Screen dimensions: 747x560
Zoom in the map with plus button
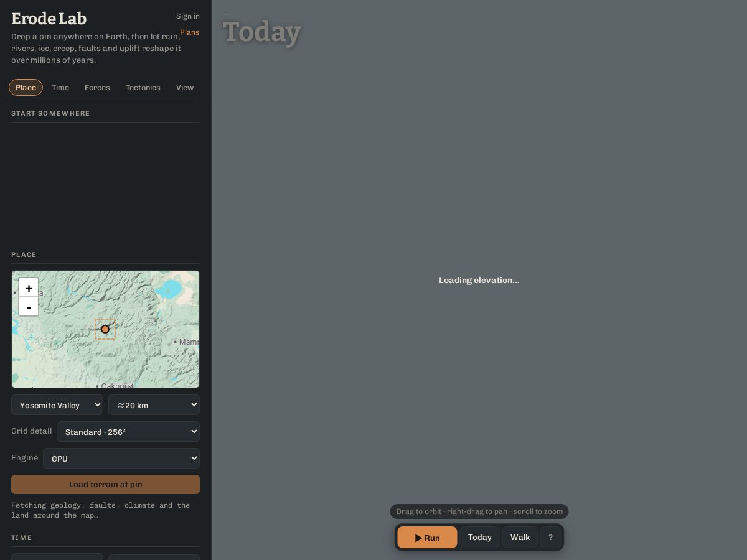(29, 288)
